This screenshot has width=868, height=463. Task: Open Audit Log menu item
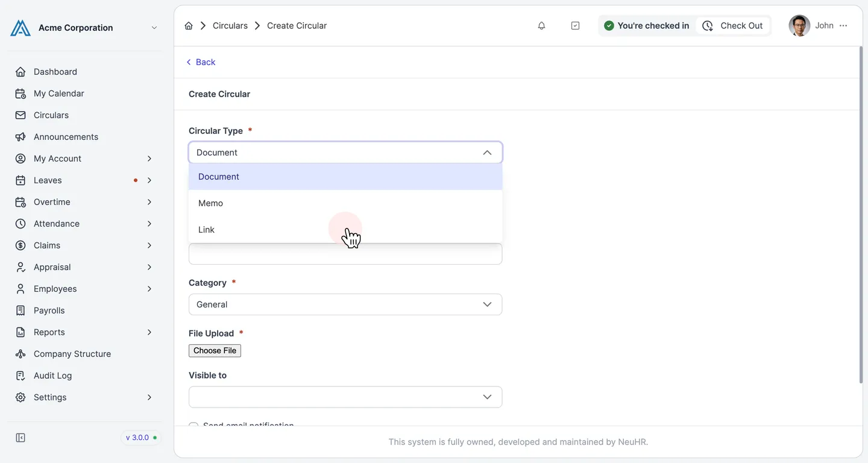(53, 376)
